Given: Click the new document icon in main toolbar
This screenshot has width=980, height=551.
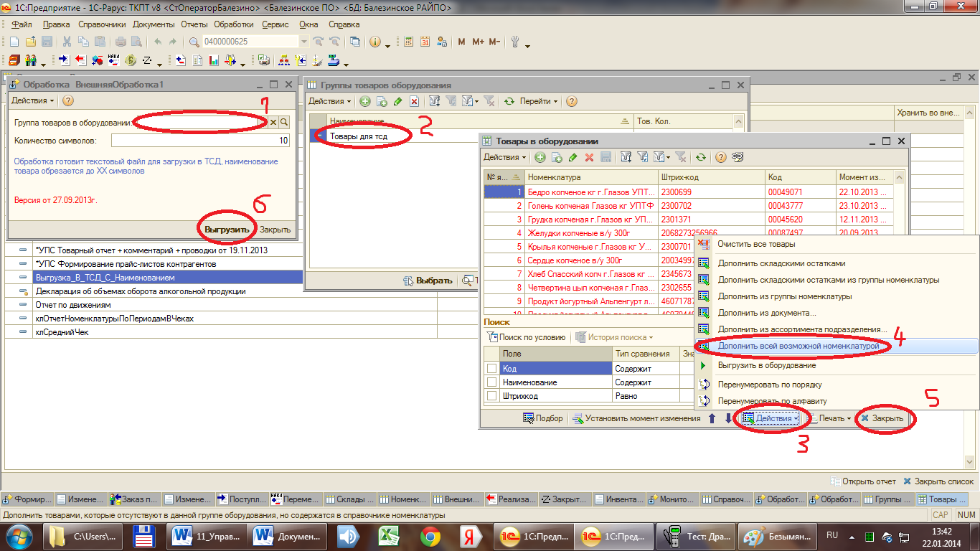Looking at the screenshot, I should (x=14, y=42).
